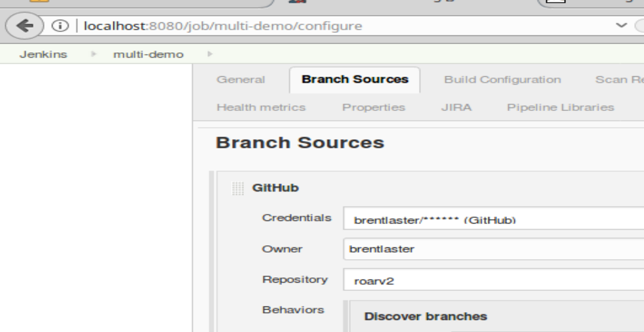
Task: Go to the Health metrics tab
Action: tap(260, 107)
